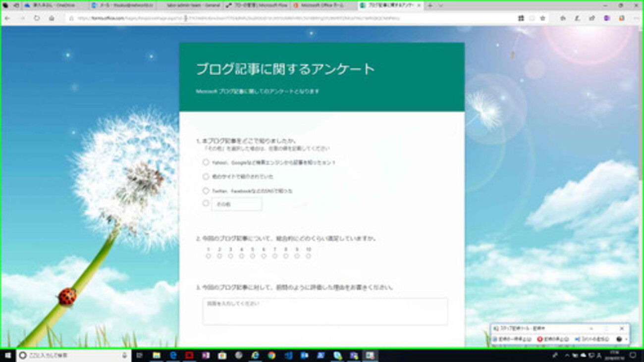Viewport: 644px width, 362px height.
Task: Click question 1 text 本ブログ記事をどこで知りましたか
Action: [249, 141]
